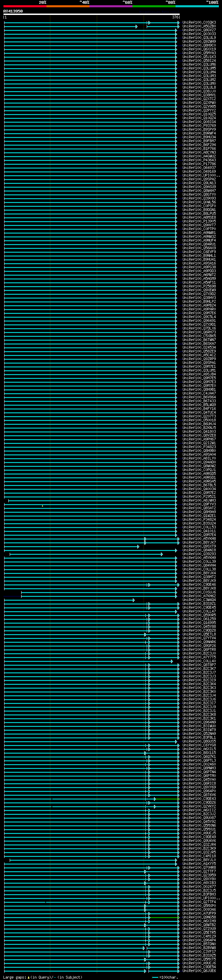Viewport: 222px width, 980px height.
Task: Select hit label UniRef100_B2BVW8
Action: [x=199, y=948]
